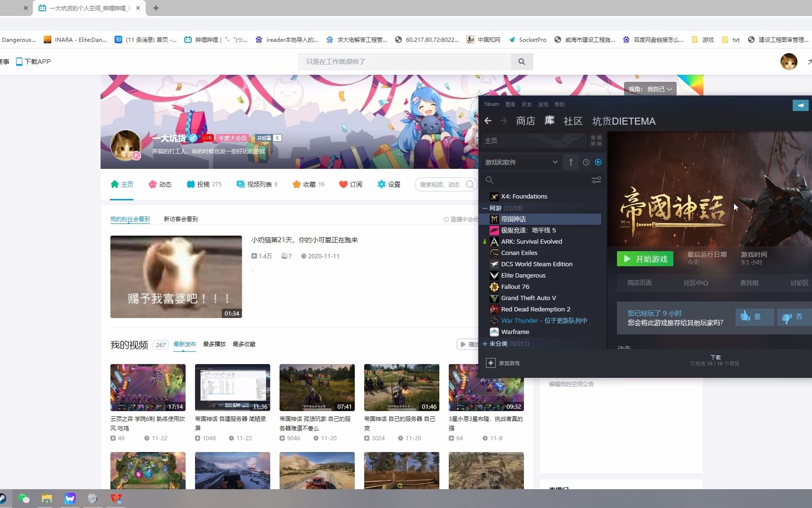Click the search magnifier in Bilibili search bar
This screenshot has height=508, width=812.
(x=522, y=62)
